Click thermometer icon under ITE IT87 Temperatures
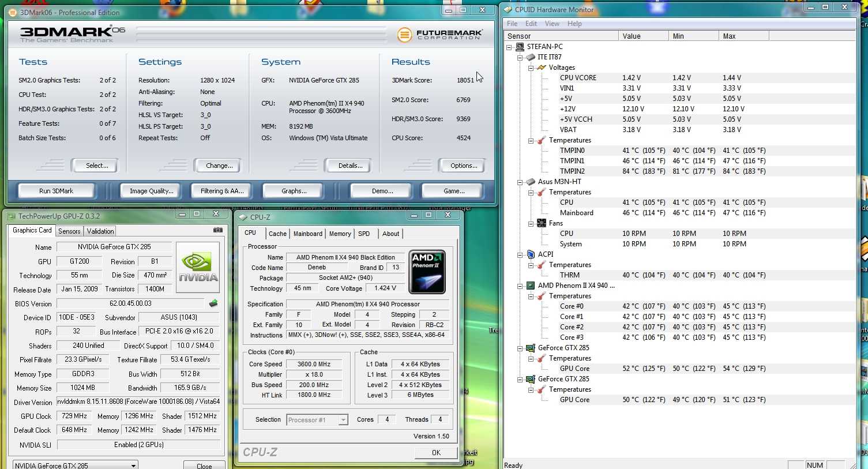This screenshot has height=469, width=868. click(x=541, y=140)
